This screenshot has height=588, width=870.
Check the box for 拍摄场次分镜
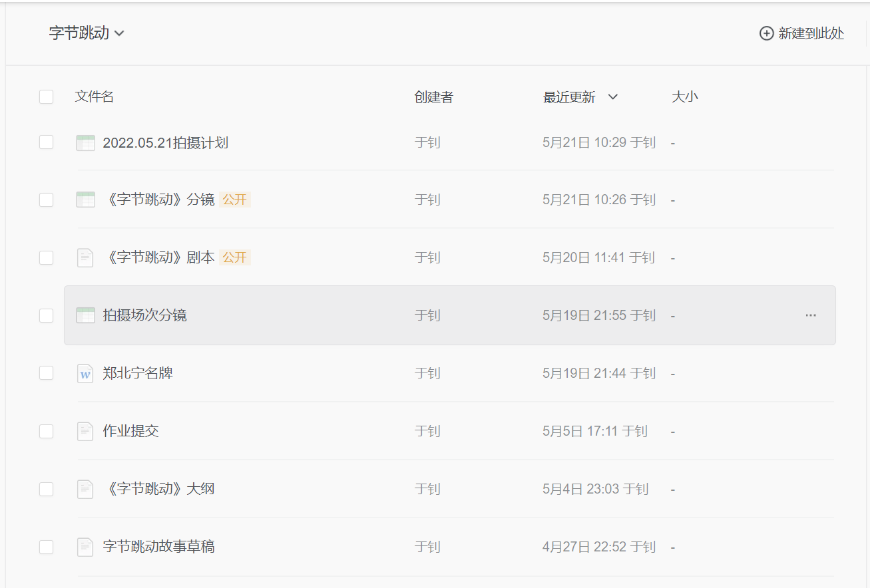(46, 315)
